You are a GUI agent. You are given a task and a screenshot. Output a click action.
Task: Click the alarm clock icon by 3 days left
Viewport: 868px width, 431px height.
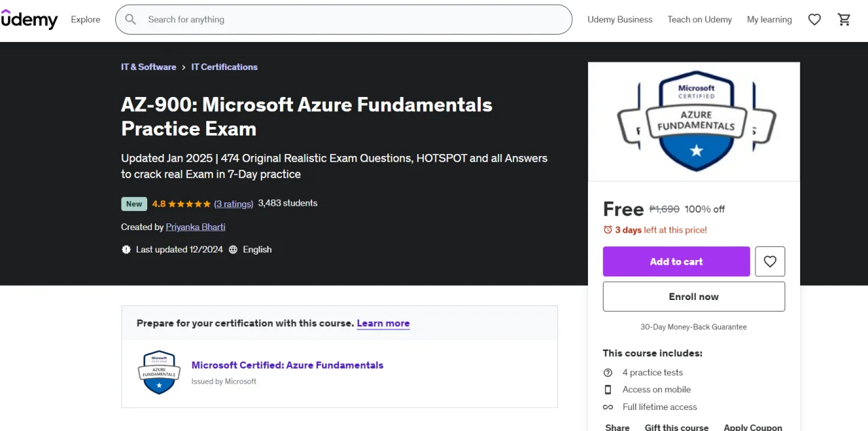pyautogui.click(x=608, y=230)
